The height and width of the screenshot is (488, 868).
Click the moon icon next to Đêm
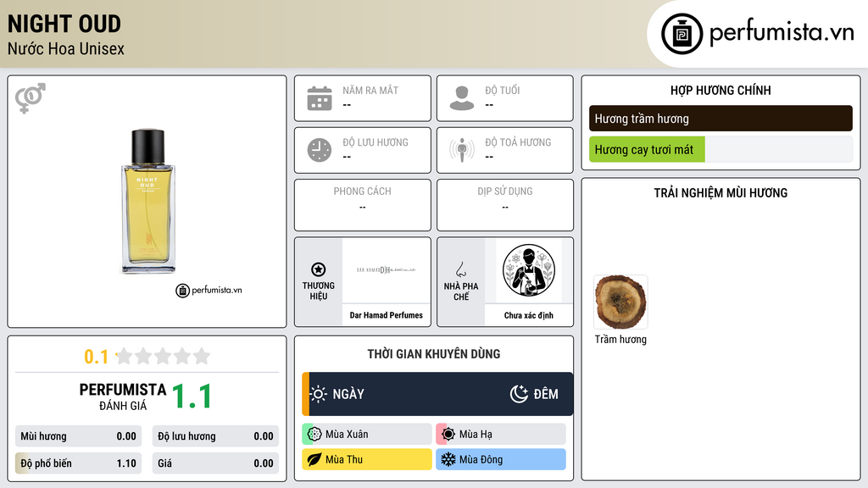(519, 394)
